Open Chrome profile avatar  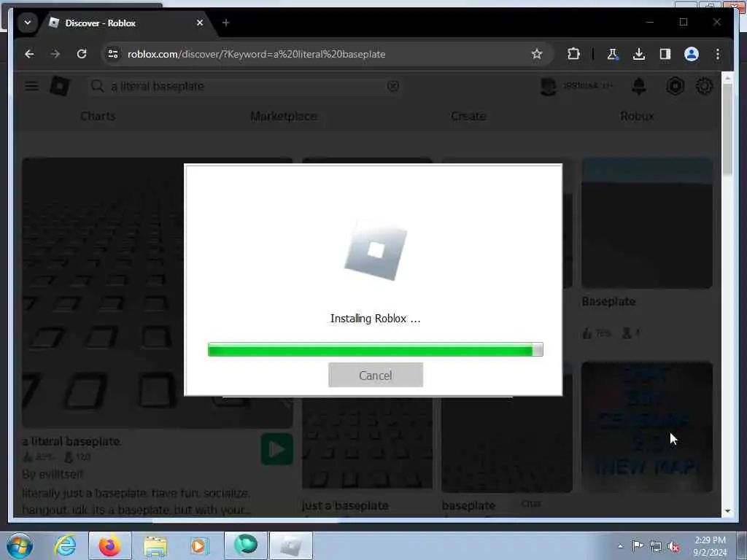click(x=692, y=54)
